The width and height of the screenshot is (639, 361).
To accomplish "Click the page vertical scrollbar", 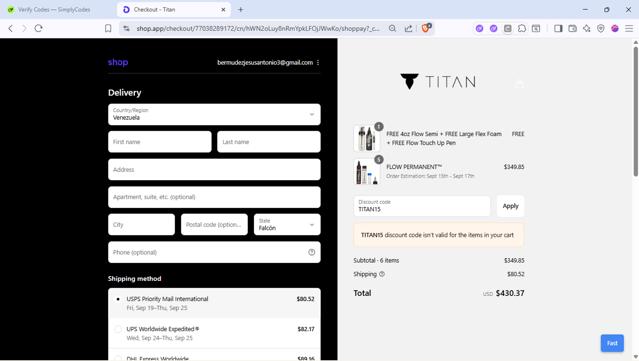I will (635, 112).
